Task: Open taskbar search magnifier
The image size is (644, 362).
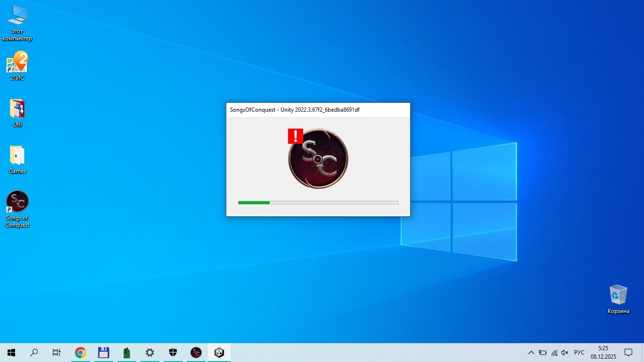Action: pos(34,353)
